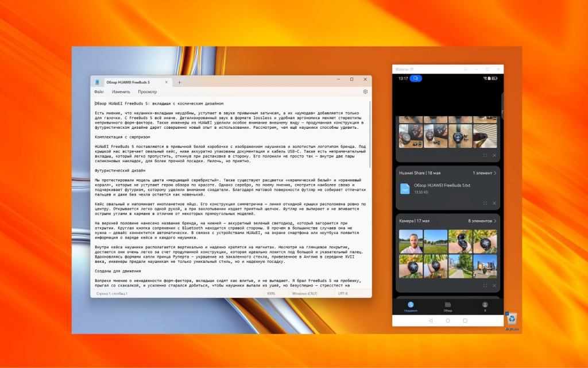Click the heading Футуристический дизайн
The image size is (588, 368).
tap(120, 170)
